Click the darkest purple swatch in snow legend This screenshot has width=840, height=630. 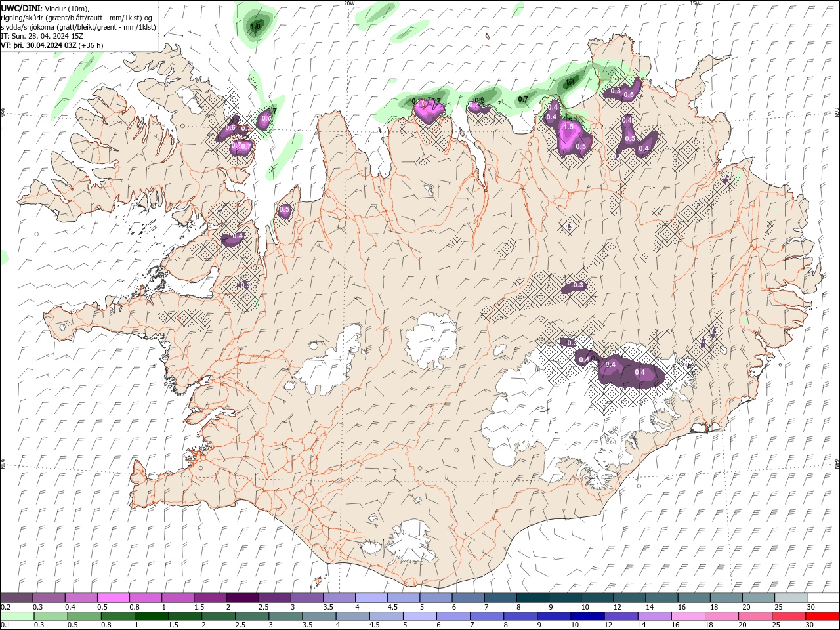point(242,597)
